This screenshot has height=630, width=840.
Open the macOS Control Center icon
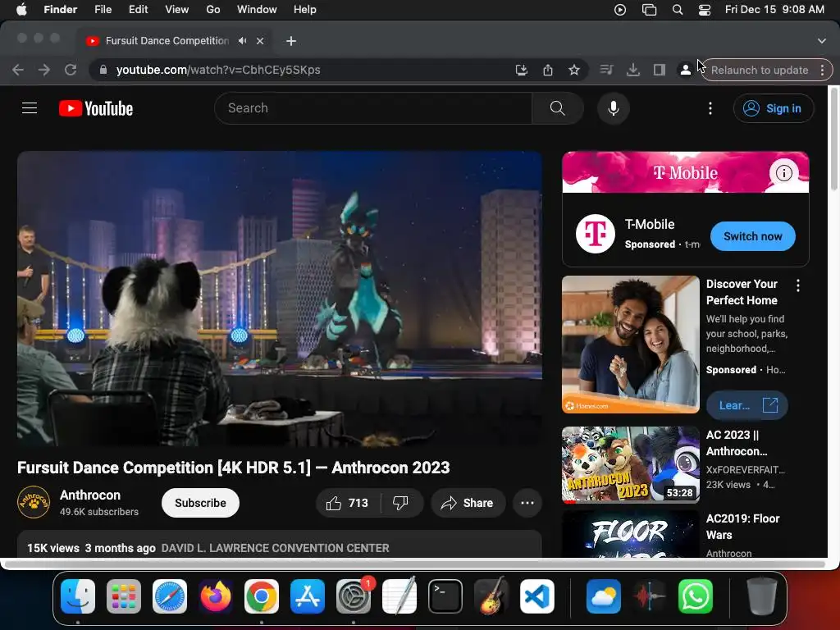point(705,10)
